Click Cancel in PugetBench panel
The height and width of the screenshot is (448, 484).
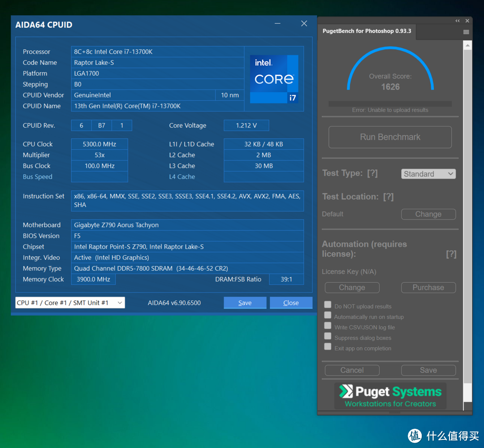pyautogui.click(x=352, y=370)
